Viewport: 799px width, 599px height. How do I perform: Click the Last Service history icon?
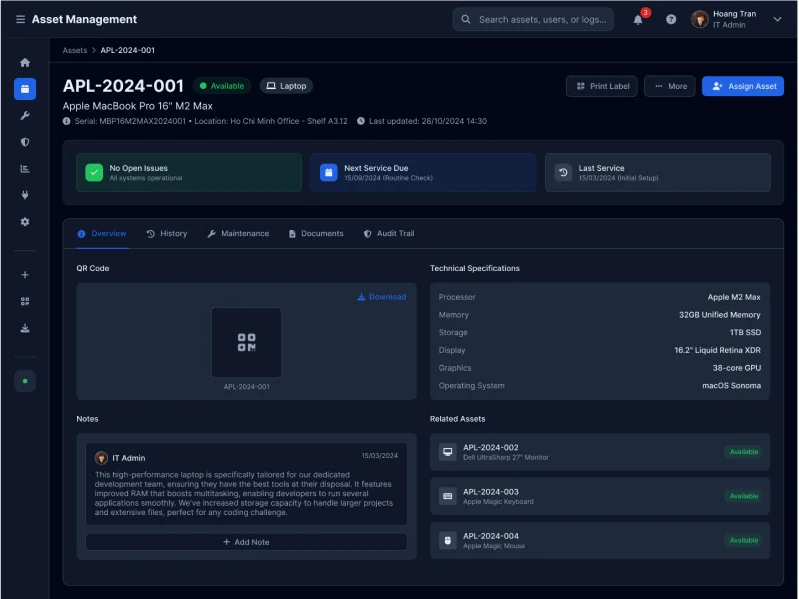(x=563, y=173)
